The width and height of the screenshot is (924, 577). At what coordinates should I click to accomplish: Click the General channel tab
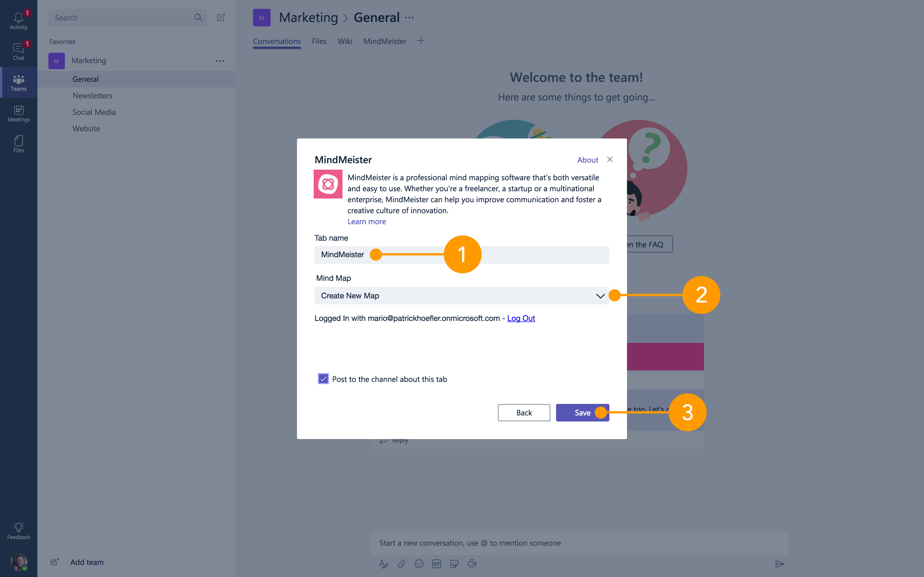85,78
